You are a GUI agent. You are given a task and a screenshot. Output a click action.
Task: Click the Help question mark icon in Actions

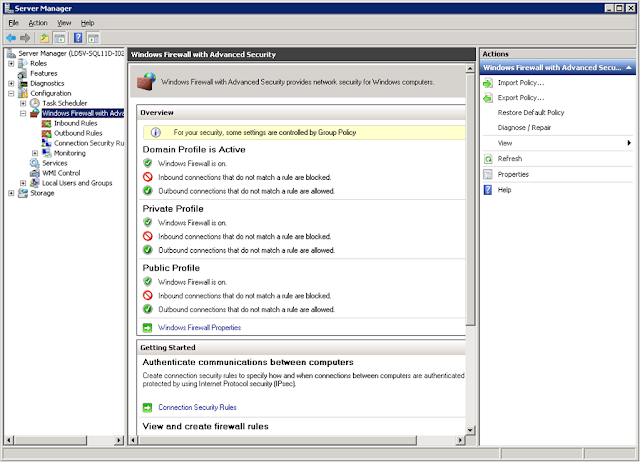click(x=488, y=190)
